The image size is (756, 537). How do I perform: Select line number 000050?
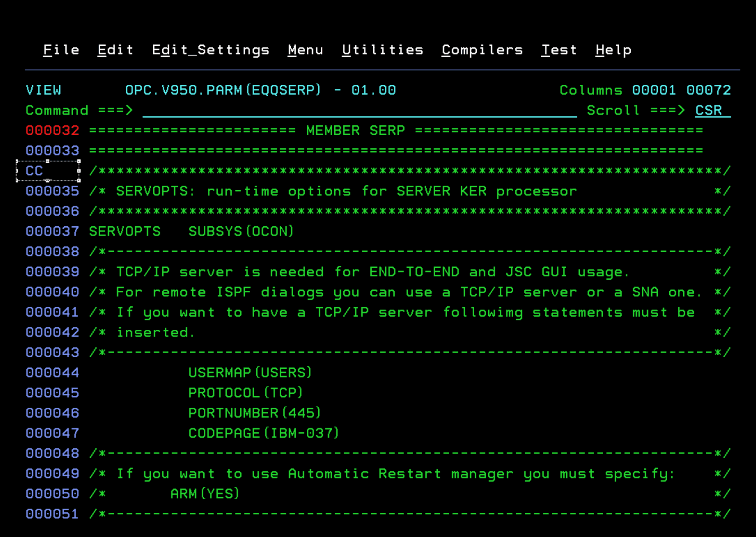tap(53, 494)
